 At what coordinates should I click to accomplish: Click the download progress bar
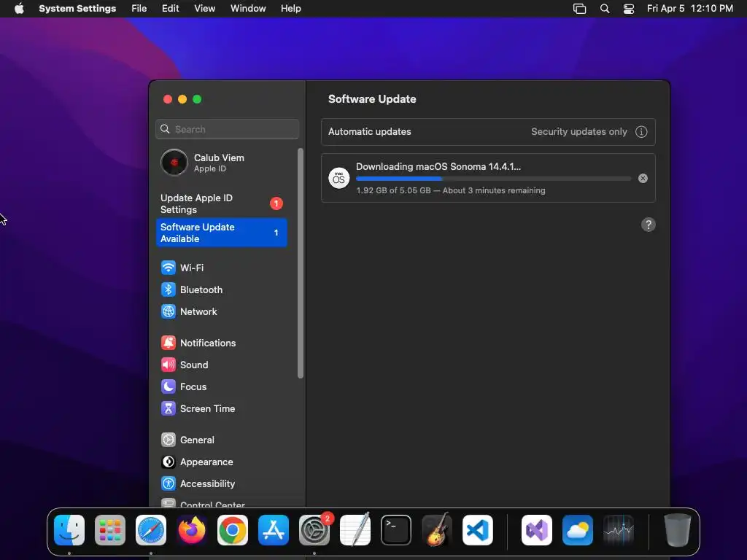(x=494, y=179)
